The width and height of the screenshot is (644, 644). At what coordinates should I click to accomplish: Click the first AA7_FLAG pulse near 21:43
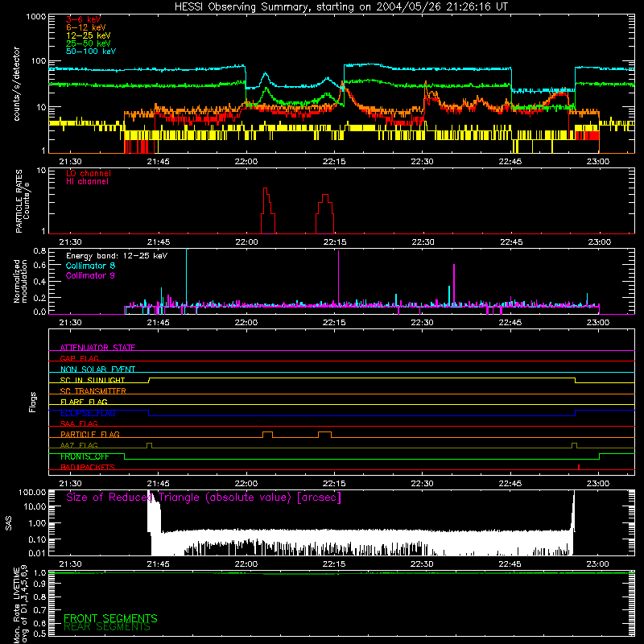click(149, 445)
